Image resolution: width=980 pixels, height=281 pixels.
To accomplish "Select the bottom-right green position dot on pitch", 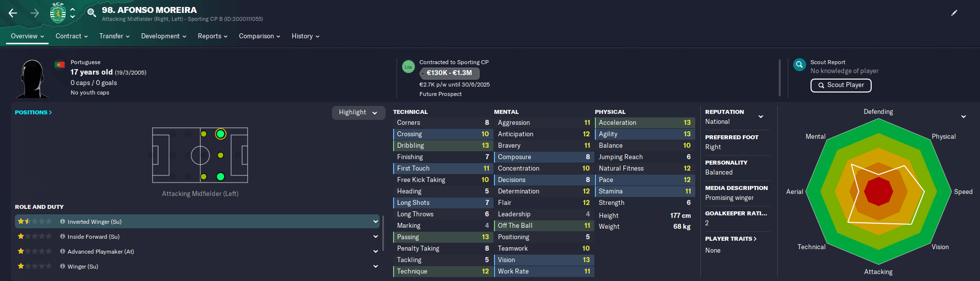I will (x=221, y=177).
